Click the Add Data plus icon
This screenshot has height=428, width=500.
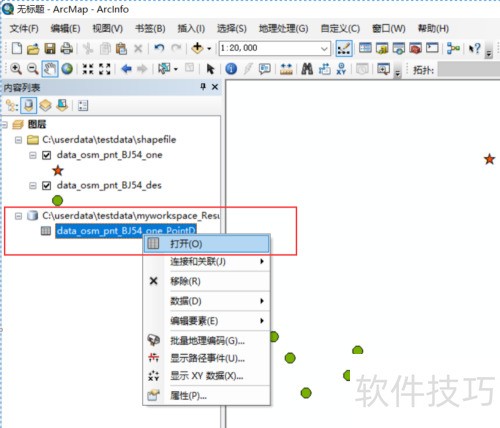[x=197, y=48]
